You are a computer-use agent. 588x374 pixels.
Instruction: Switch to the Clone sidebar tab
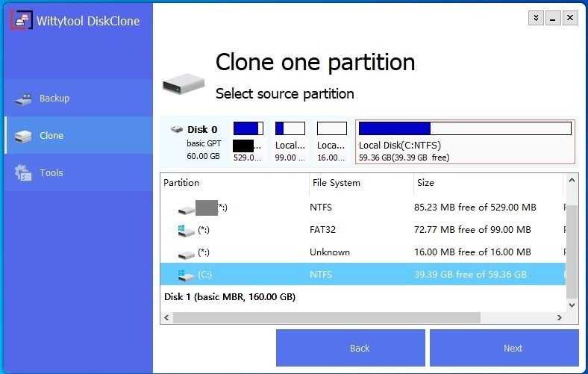point(78,135)
